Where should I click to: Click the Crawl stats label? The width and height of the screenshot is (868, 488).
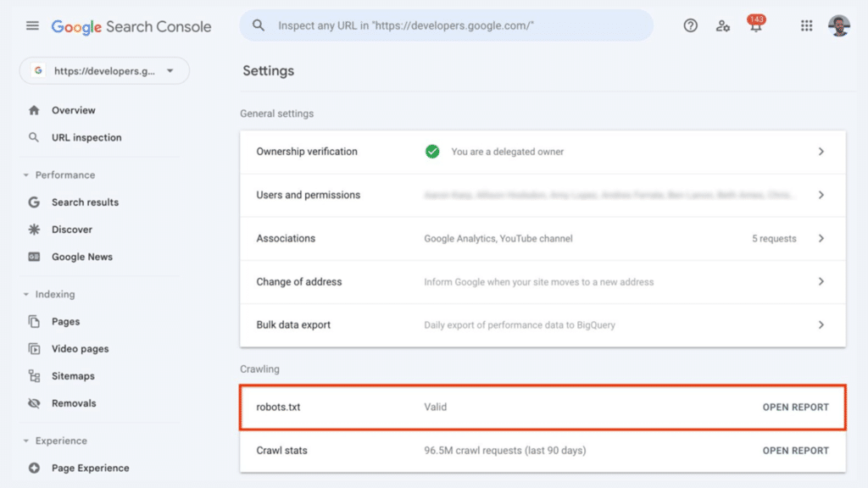(x=281, y=451)
